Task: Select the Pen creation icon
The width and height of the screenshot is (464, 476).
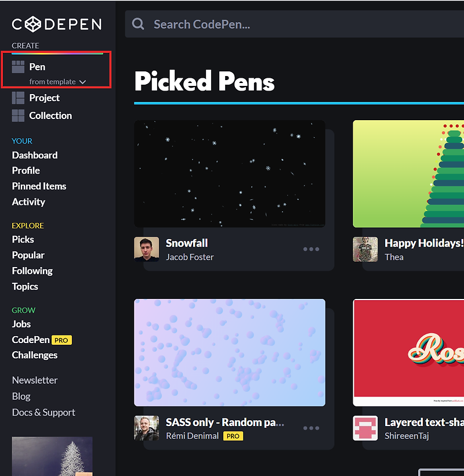Action: click(x=17, y=66)
